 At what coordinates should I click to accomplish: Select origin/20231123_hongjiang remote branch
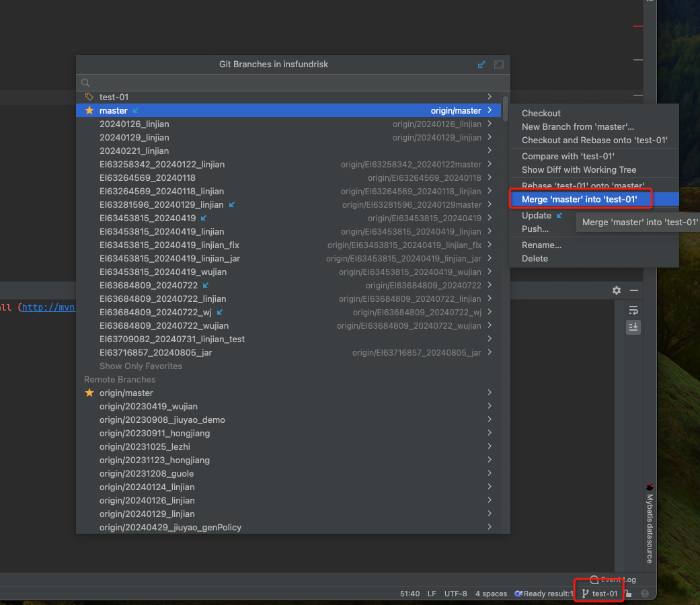point(288,460)
